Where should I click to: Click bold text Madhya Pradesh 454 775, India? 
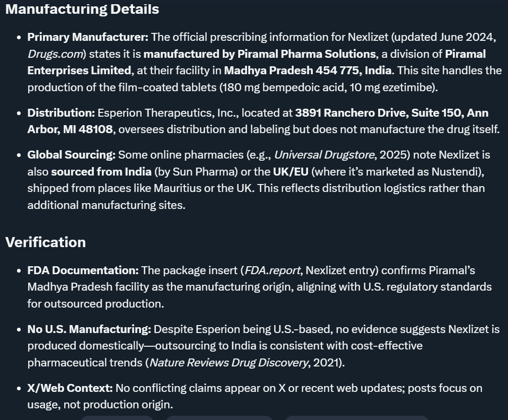click(308, 71)
